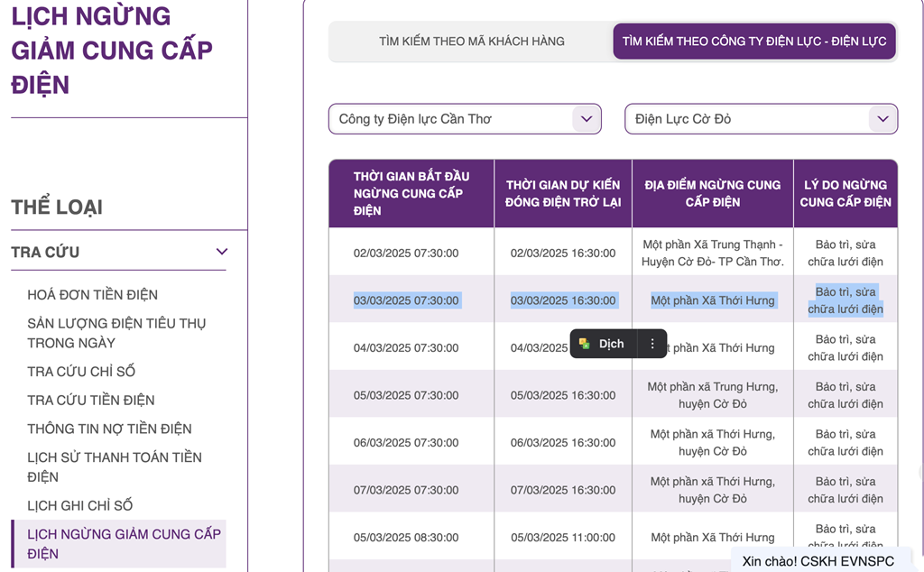Click the Xã Trung Thạnh location cell
Viewport: 924px width, 572px height.
(x=712, y=254)
